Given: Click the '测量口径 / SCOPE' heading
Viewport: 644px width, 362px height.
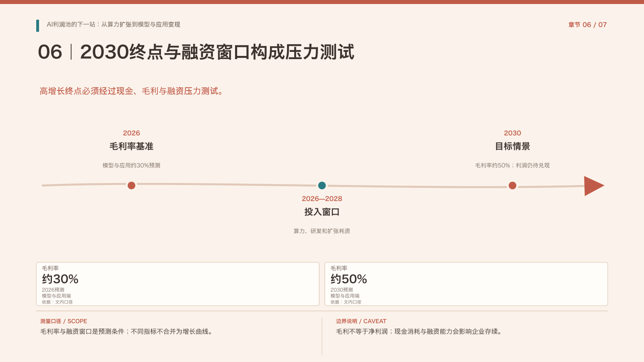Looking at the screenshot, I should pos(64,321).
